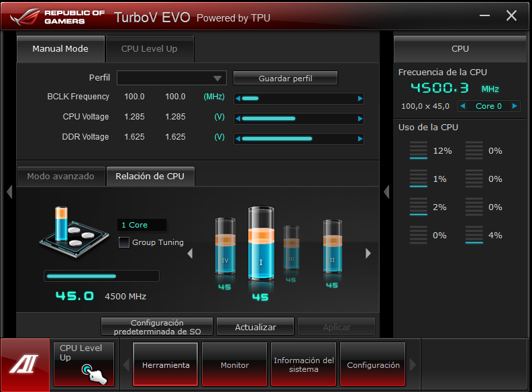
Task: Collapse the CPU monitor panel arrow
Action: [x=386, y=192]
